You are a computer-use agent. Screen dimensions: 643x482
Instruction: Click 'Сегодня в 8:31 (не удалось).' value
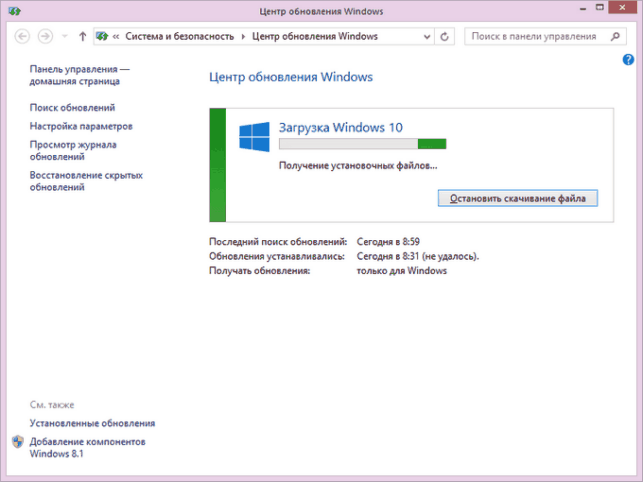(418, 256)
